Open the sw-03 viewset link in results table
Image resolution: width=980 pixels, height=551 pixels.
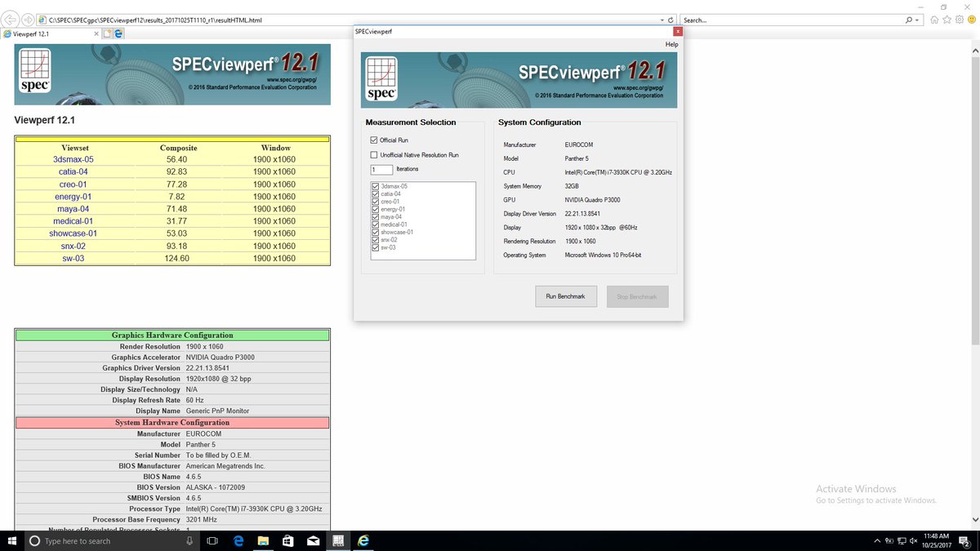tap(73, 259)
